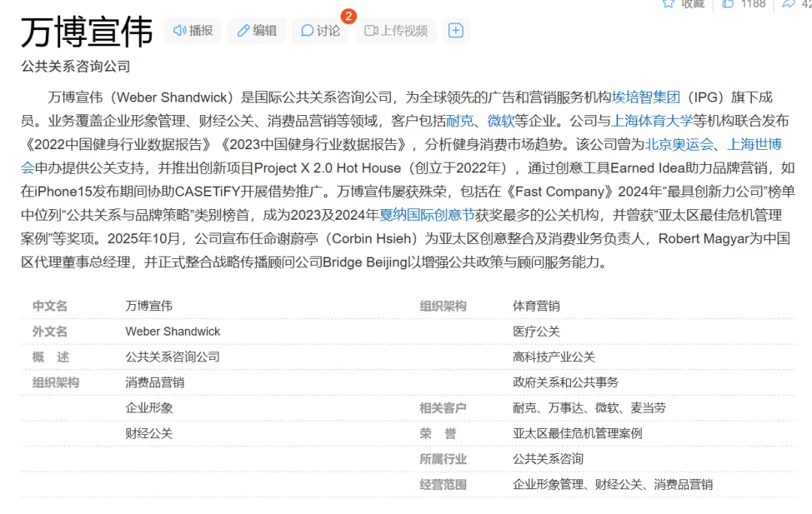The image size is (812, 514).
Task: Click the 企业形象 table value
Action: click(x=149, y=408)
